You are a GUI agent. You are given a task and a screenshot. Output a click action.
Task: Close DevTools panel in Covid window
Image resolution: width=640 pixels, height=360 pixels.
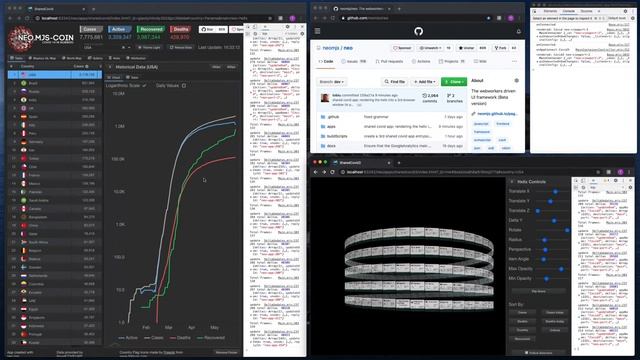302,27
